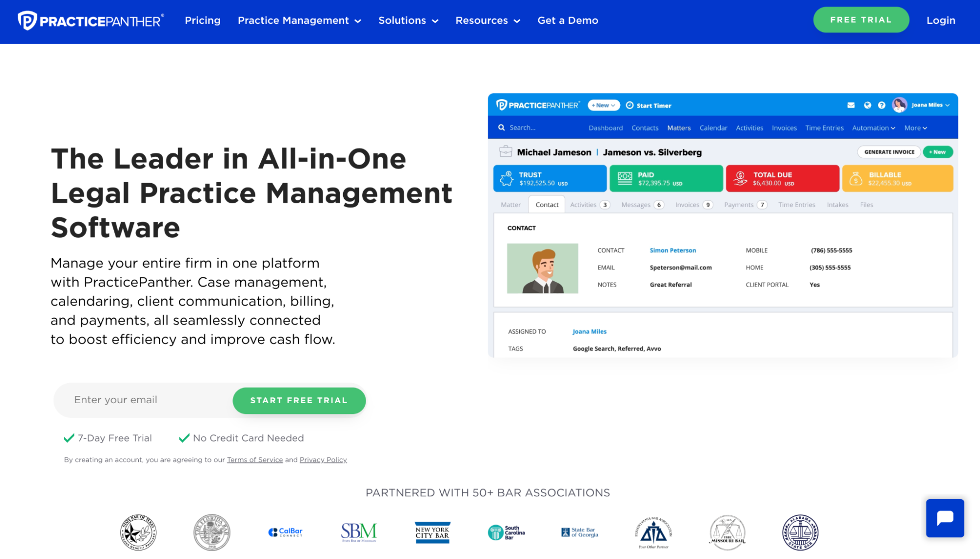Click the New York City Bar logo

point(432,533)
